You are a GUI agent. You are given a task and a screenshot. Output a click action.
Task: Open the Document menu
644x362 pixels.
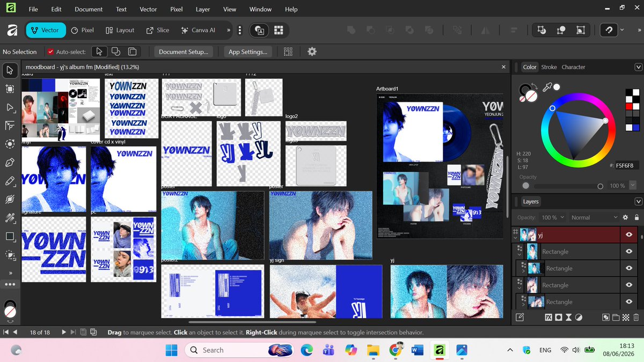point(89,9)
